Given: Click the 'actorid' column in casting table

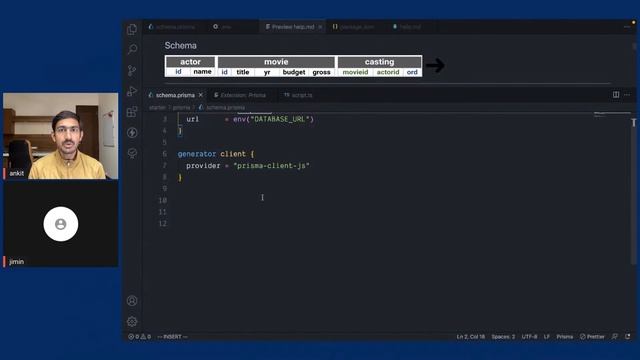Looking at the screenshot, I should click(388, 72).
